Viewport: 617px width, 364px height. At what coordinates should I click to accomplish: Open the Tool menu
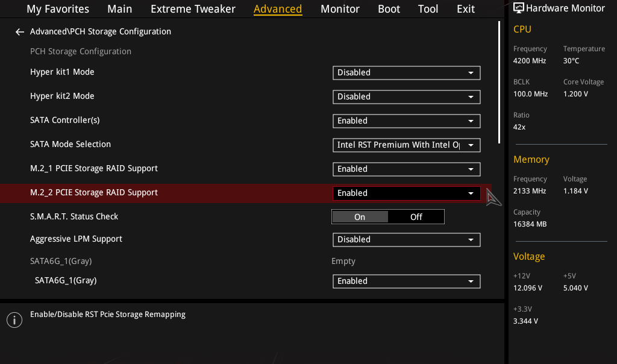428,8
